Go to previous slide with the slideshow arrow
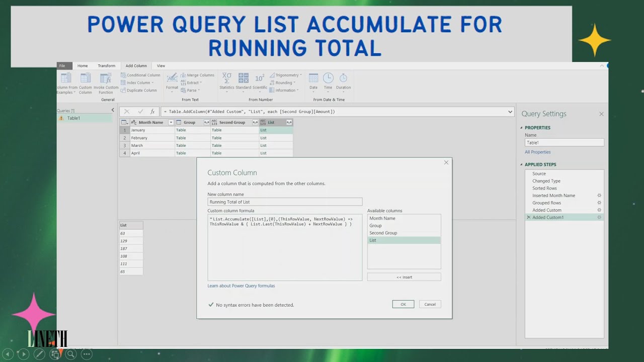 point(8,354)
